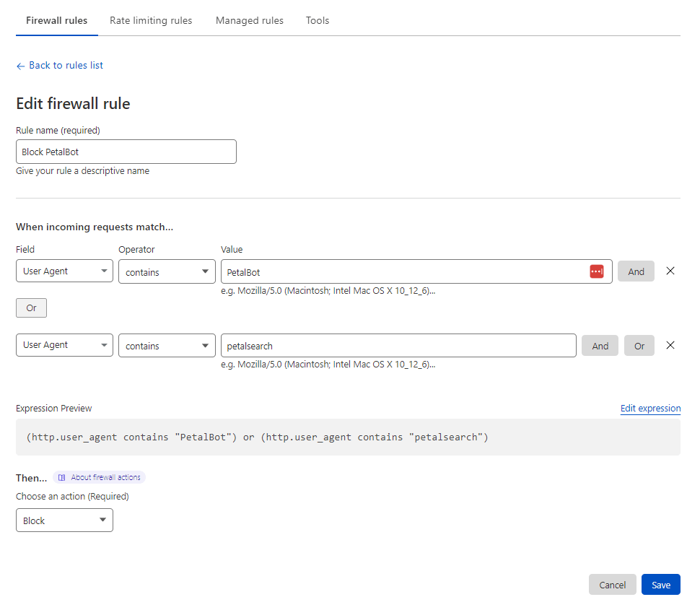
Task: Click the And button next to PetalBot value
Action: 636,271
